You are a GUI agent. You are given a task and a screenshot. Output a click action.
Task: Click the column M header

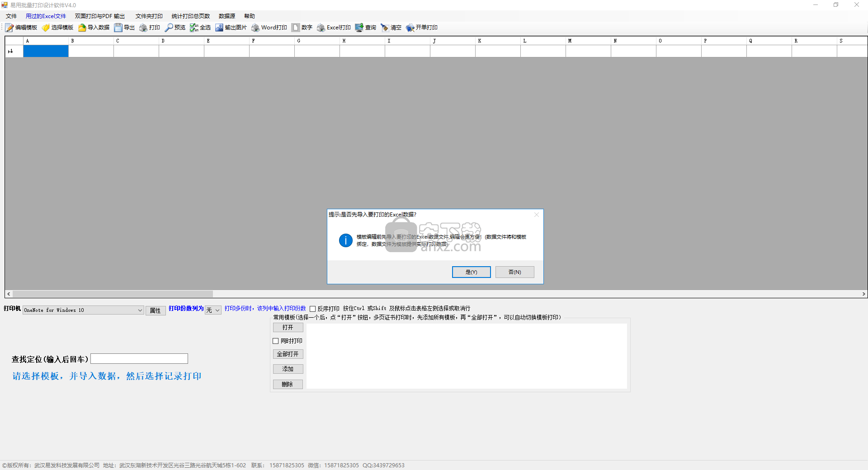[x=588, y=41]
